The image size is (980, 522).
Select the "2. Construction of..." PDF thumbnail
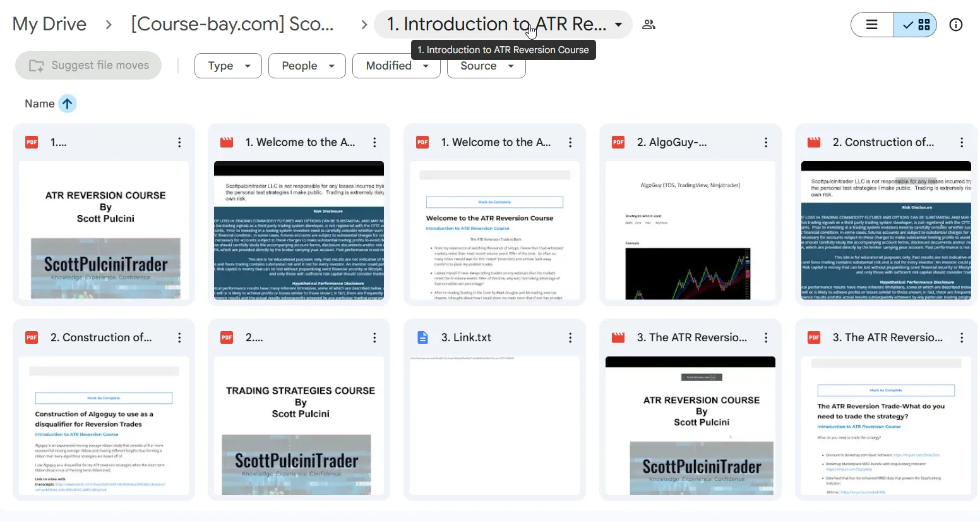104,425
